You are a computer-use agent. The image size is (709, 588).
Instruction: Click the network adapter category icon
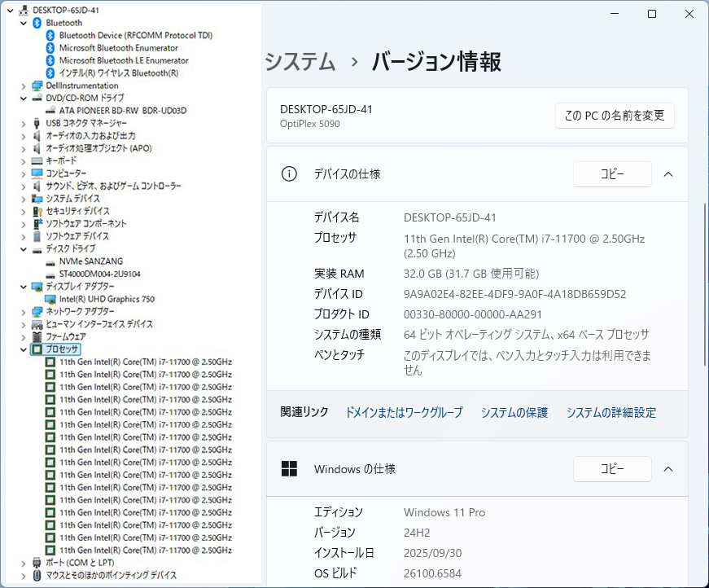37,312
